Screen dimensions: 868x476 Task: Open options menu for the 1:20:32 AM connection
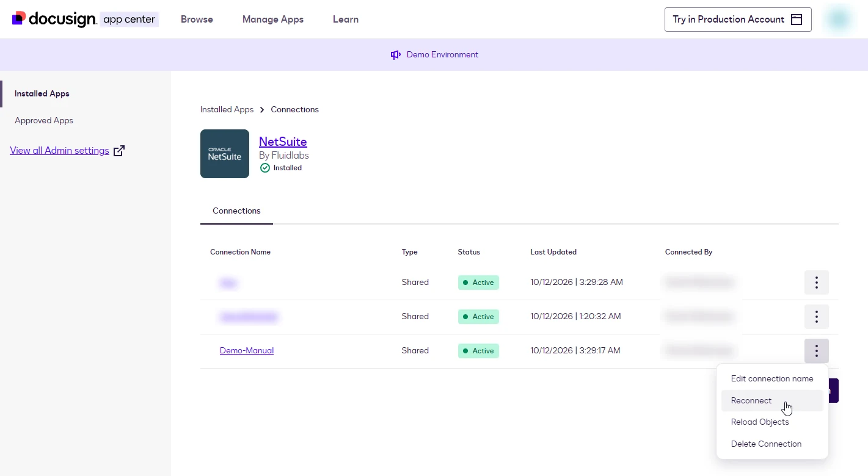click(817, 317)
